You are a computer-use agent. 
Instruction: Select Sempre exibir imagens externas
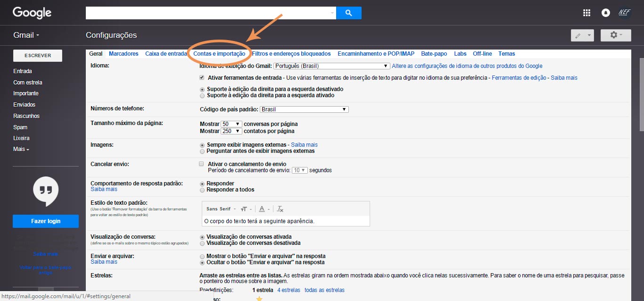[202, 145]
